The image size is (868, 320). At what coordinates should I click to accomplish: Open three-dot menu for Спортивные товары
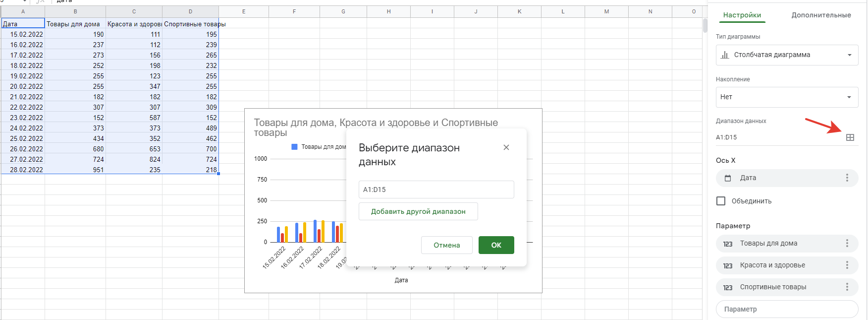pos(847,287)
